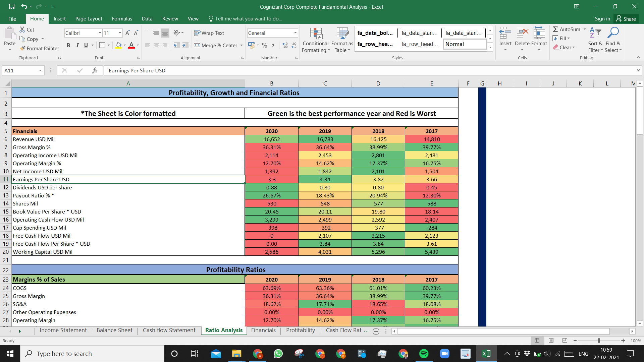Screen dimensions: 644x362
Task: Click the Decrease Decimal icon
Action: point(294,45)
